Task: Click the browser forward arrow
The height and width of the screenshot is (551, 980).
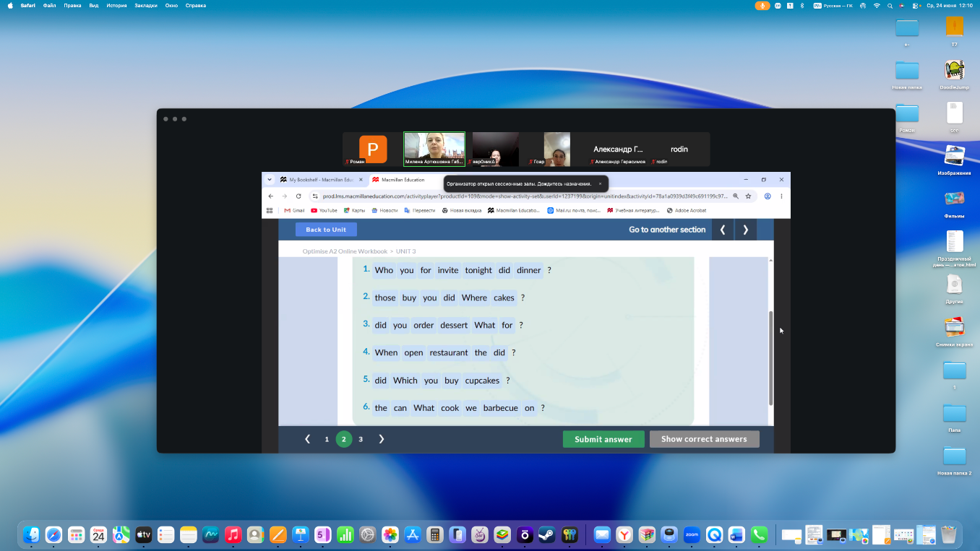Action: 285,196
